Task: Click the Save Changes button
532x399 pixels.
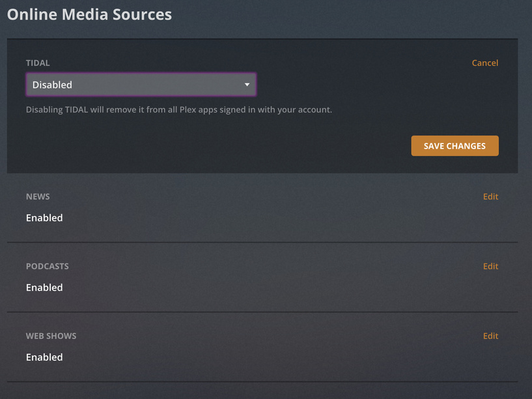Action: pos(455,145)
